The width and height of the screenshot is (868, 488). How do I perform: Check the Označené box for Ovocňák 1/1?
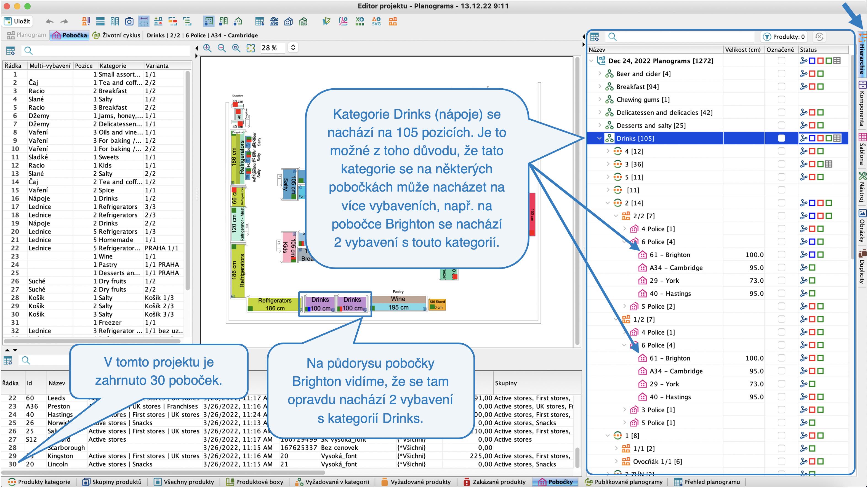[x=781, y=462]
